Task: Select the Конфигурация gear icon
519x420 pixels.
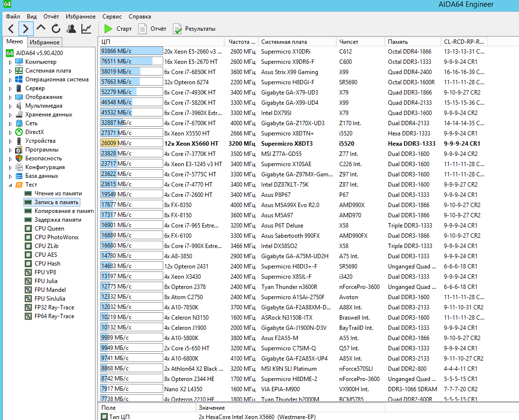Action: (x=19, y=167)
